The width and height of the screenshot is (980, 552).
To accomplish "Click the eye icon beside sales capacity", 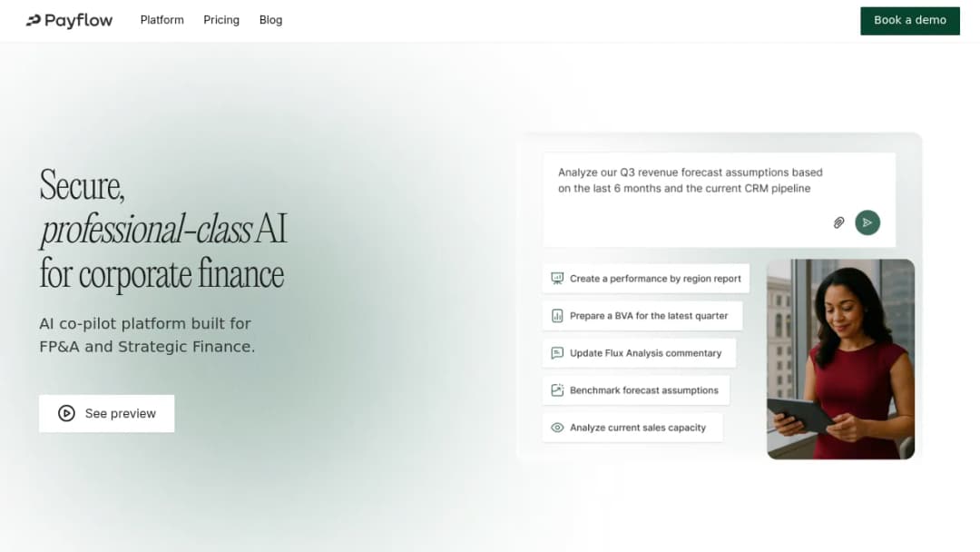I will (557, 428).
